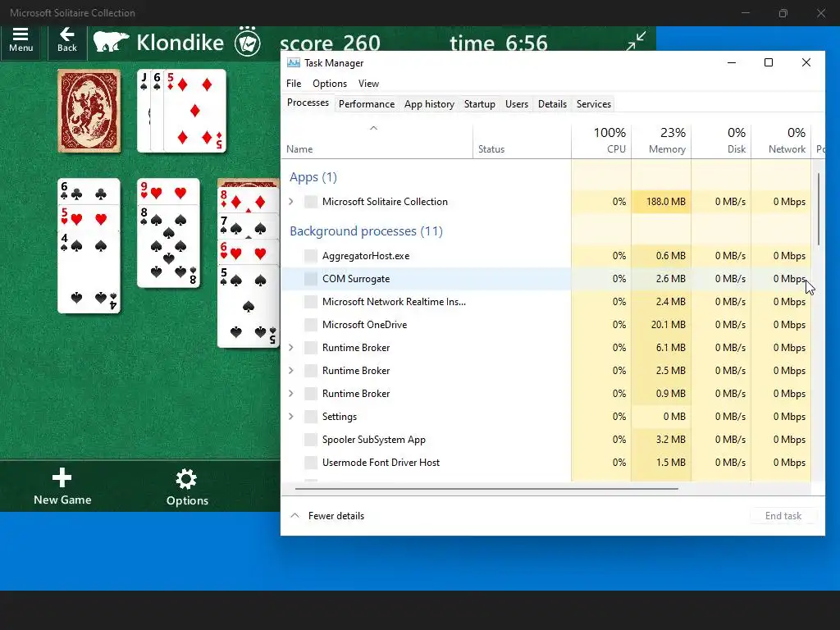This screenshot has width=840, height=630.
Task: Select the Spooler SubSystem App row
Action: [x=546, y=440]
